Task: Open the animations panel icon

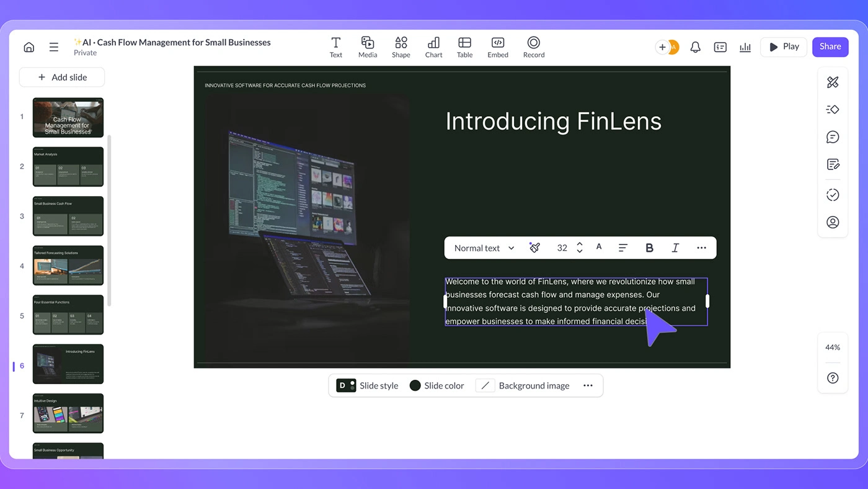Action: (x=833, y=110)
